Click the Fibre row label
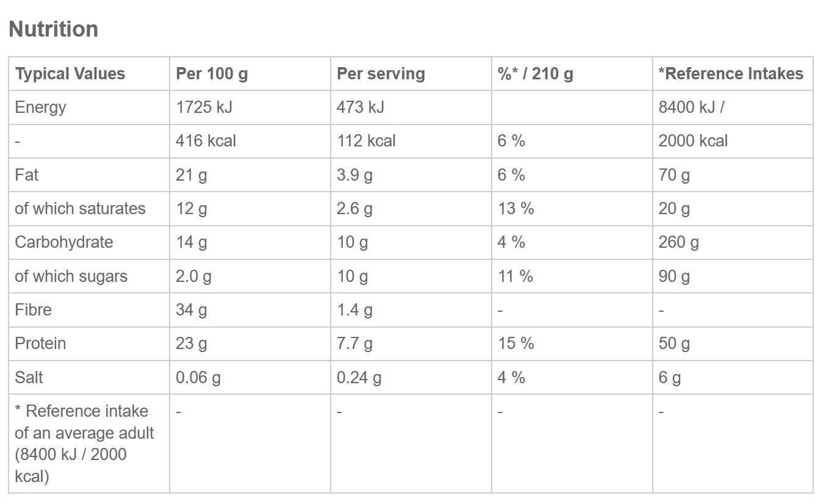The height and width of the screenshot is (504, 826). click(x=33, y=310)
